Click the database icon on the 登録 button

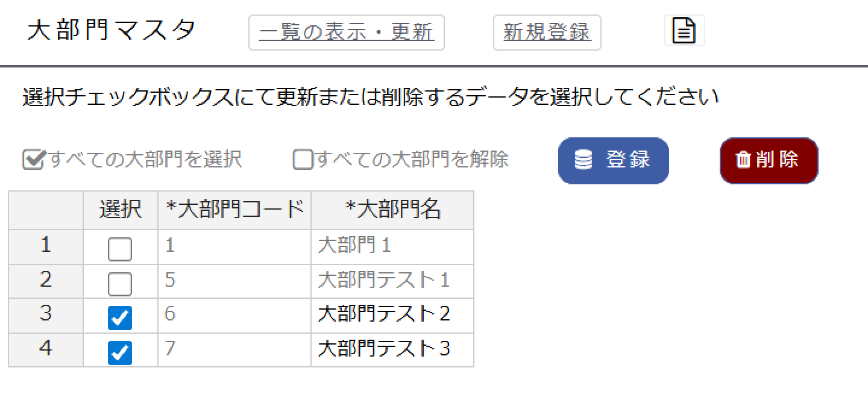coord(582,160)
